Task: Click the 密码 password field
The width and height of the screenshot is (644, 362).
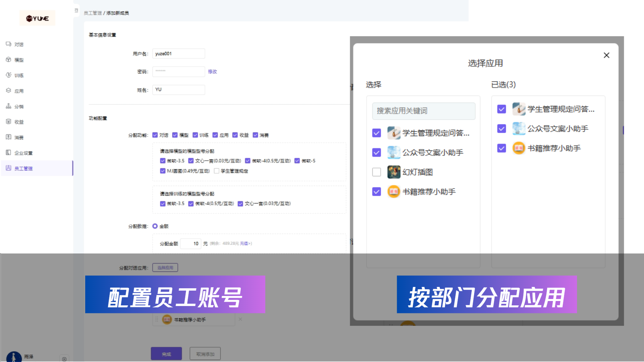Action: (x=179, y=71)
